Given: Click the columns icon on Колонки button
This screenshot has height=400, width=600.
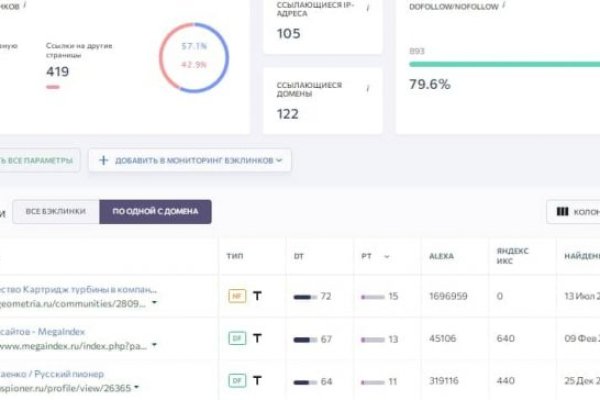Looking at the screenshot, I should point(562,212).
